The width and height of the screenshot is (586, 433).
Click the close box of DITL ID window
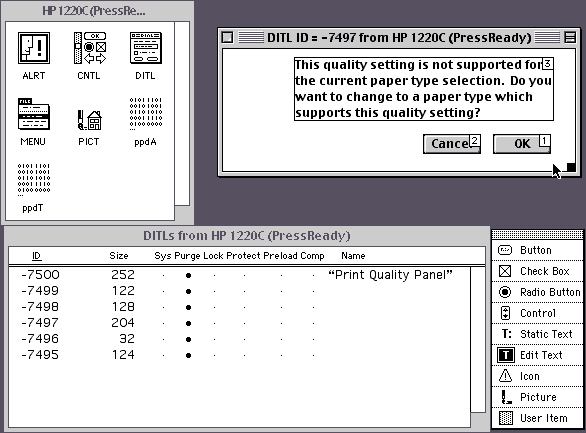pos(227,37)
